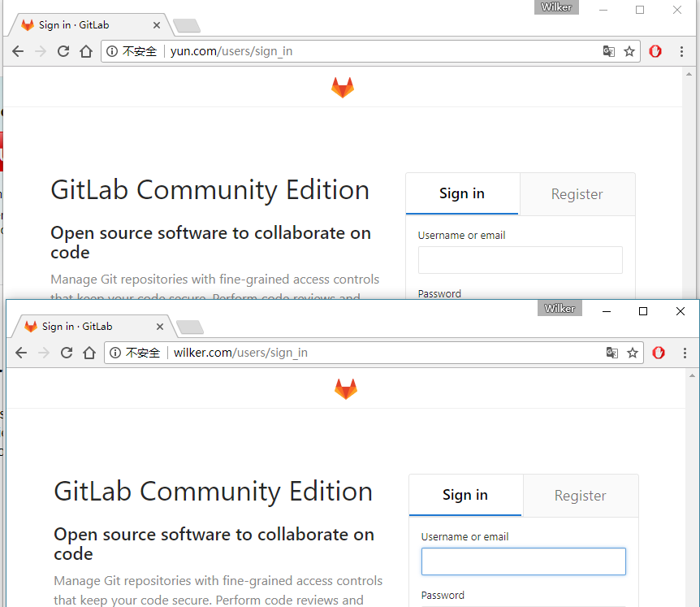Focus the Username or email field on wilker.com
Viewport: 700px width, 607px height.
pos(523,561)
